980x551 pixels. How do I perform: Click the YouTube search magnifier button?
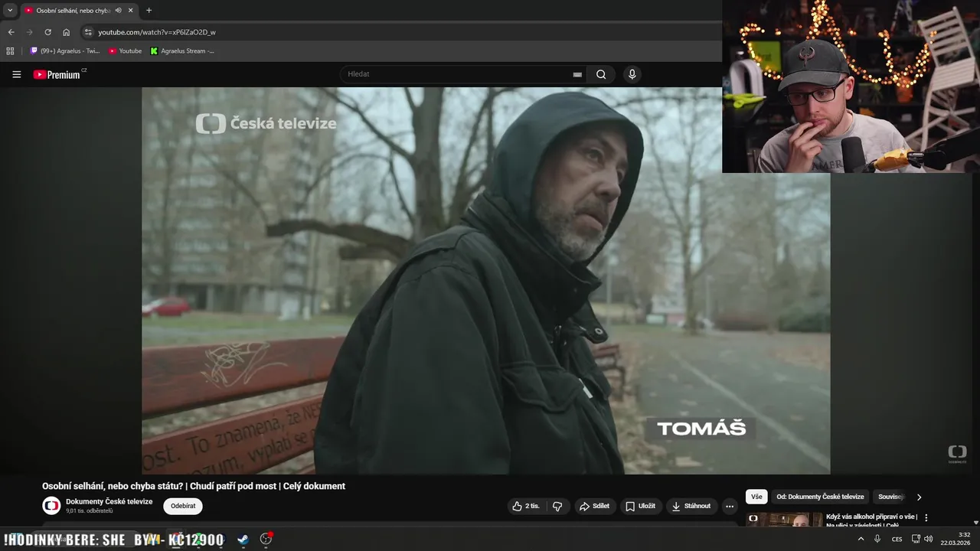tap(601, 74)
